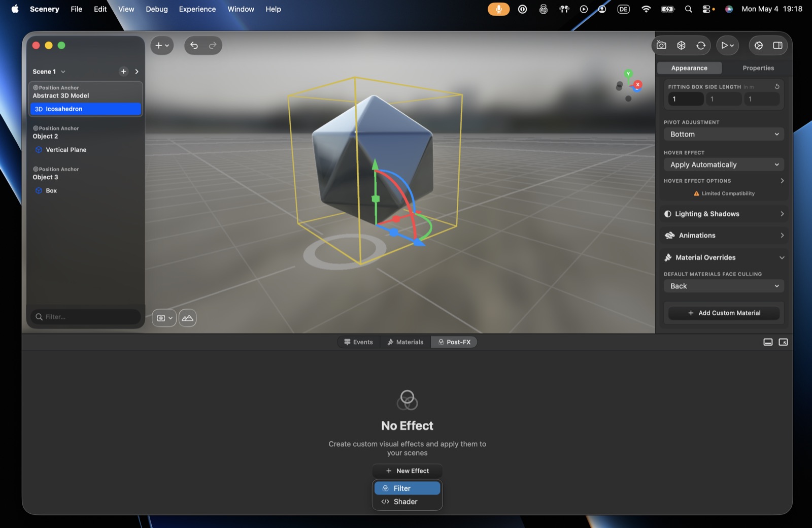Image resolution: width=812 pixels, height=528 pixels.
Task: Open the viewport camera dropdown button
Action: [164, 318]
